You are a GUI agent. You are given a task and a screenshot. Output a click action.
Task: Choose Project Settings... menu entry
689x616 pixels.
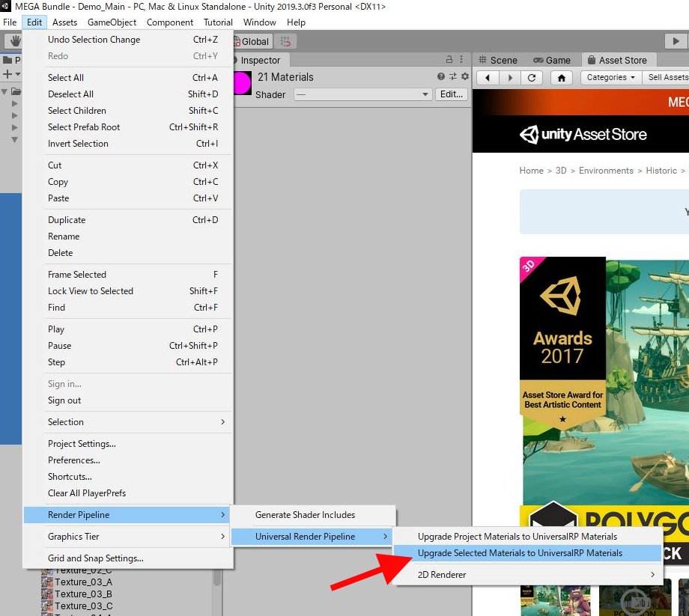pyautogui.click(x=128, y=444)
